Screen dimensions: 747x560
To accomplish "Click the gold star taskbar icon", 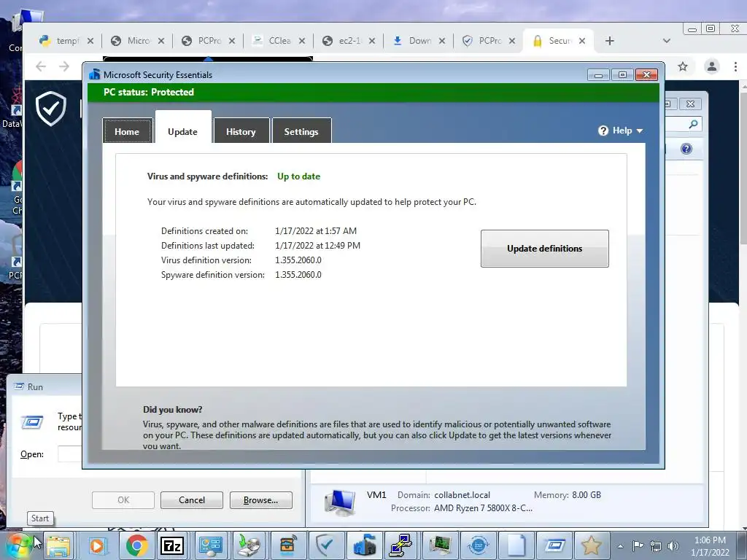I will pyautogui.click(x=591, y=545).
